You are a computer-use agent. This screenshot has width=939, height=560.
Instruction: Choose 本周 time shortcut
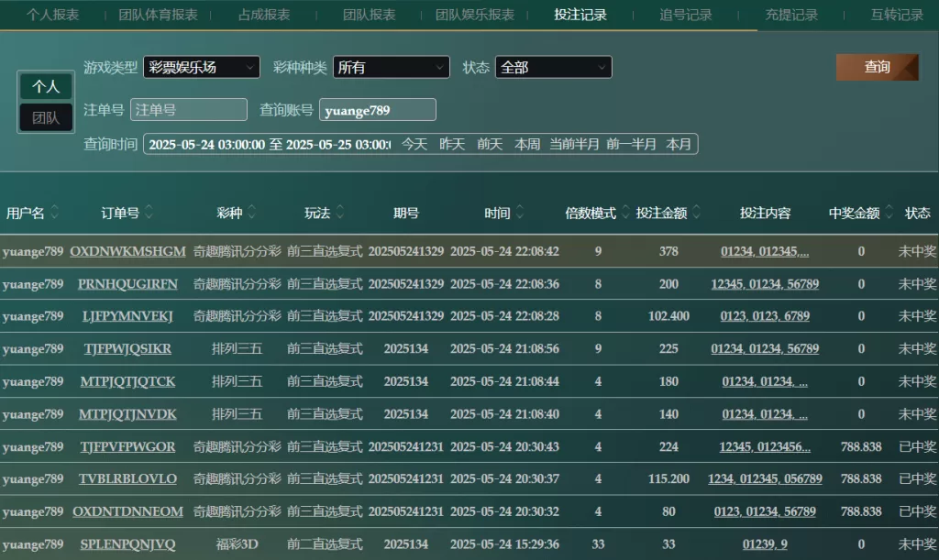point(527,144)
